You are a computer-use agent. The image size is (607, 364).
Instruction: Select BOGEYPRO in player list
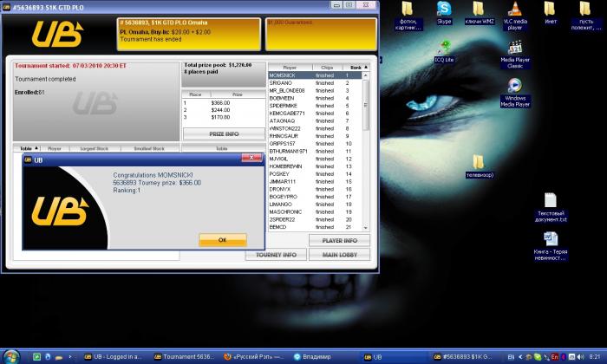(x=315, y=197)
